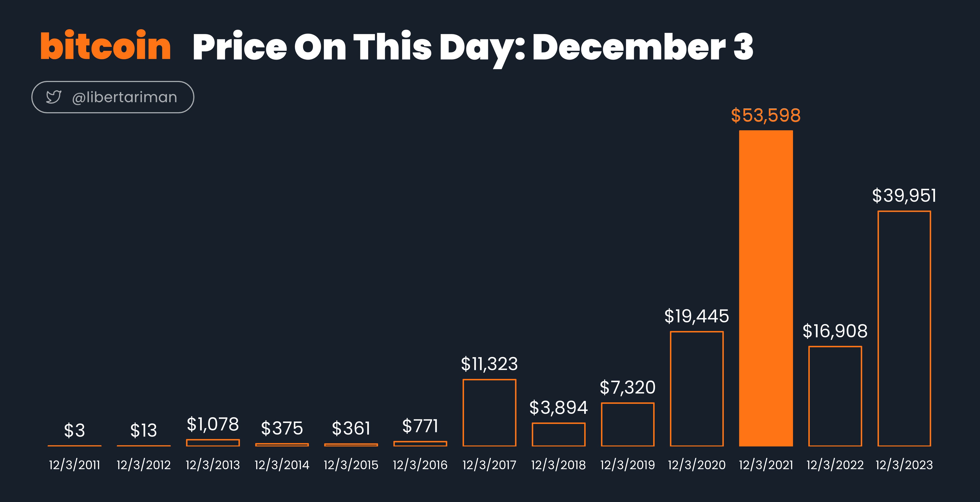The width and height of the screenshot is (980, 502).
Task: Click the $19,445 value label
Action: (x=697, y=316)
